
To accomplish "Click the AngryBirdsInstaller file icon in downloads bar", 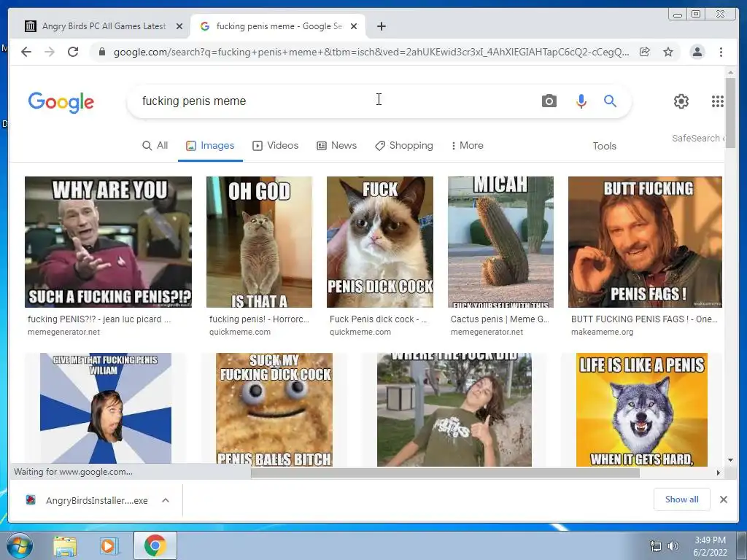I will 31,500.
